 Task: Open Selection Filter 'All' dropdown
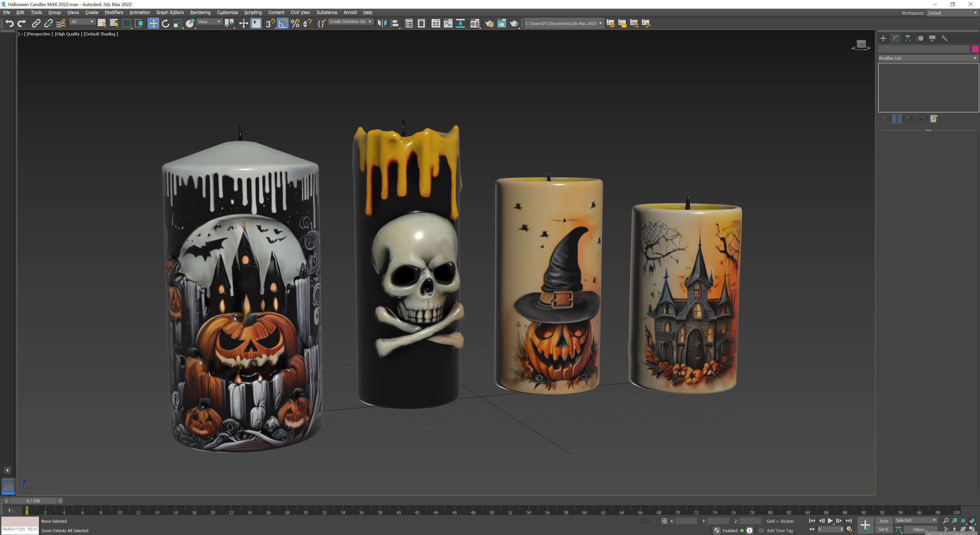[82, 22]
